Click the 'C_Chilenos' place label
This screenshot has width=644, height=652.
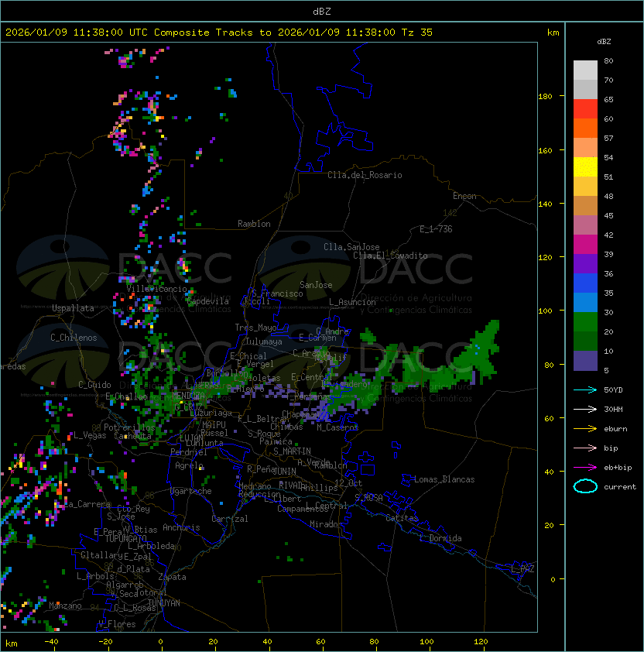point(74,338)
